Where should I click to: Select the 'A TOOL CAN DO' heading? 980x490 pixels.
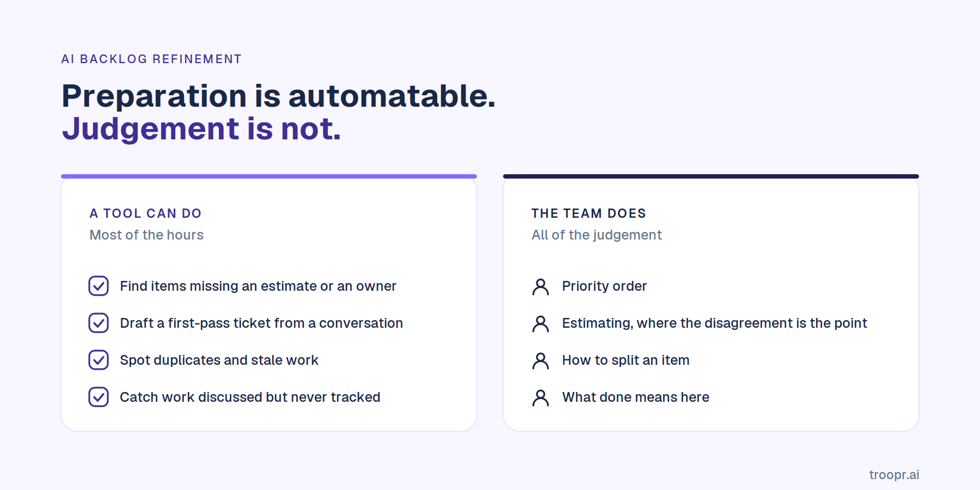(x=145, y=213)
